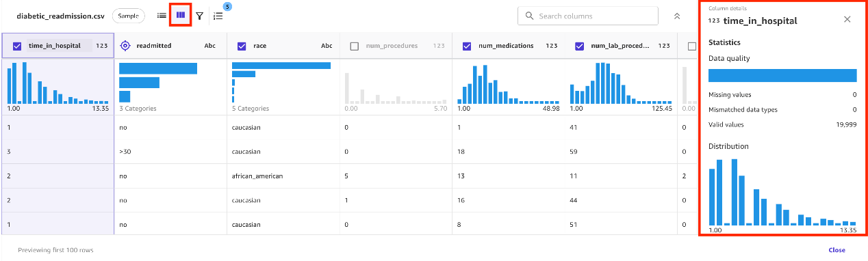Click the Close link at bottom

pyautogui.click(x=837, y=250)
